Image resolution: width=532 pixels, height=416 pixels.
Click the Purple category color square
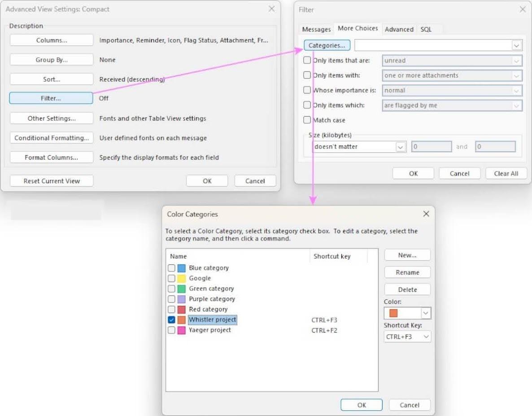(182, 299)
